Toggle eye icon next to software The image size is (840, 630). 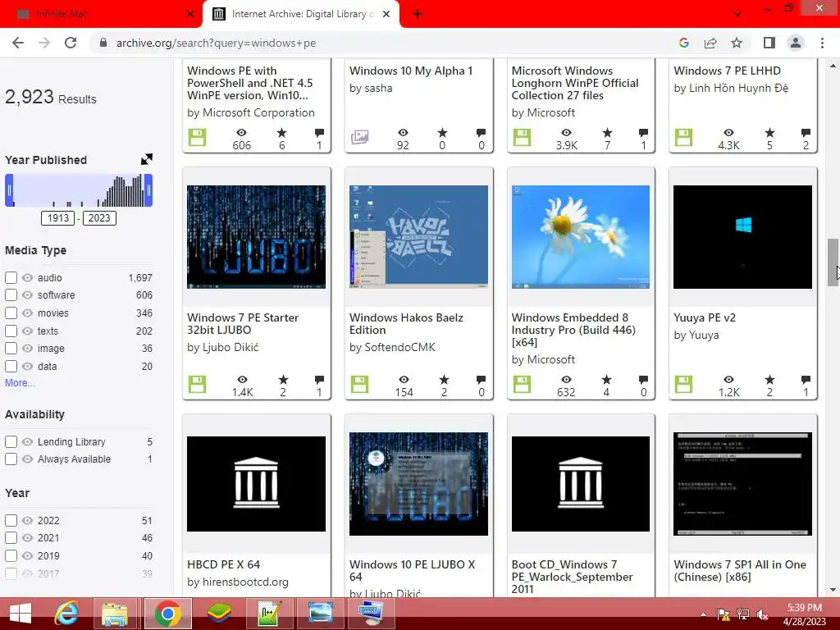pos(27,295)
